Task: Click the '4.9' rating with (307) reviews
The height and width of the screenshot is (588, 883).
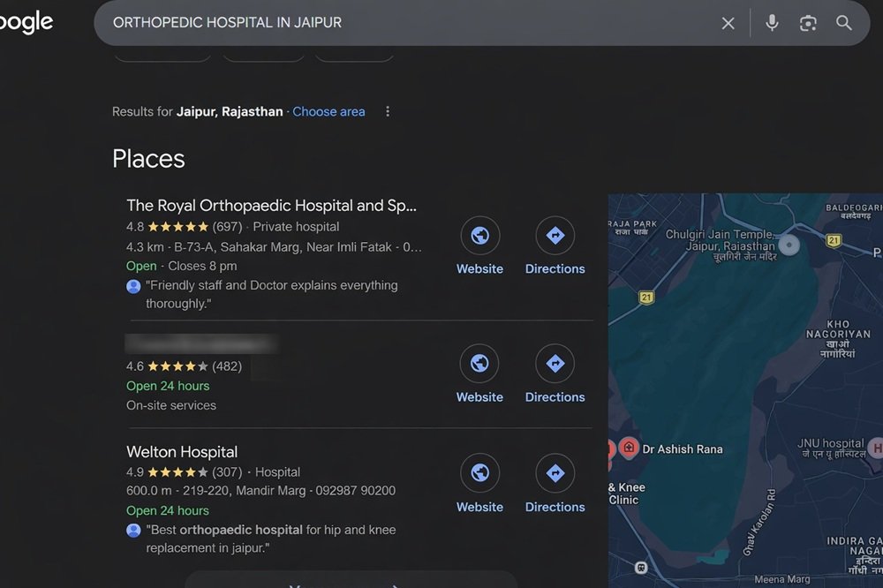Action: click(185, 472)
